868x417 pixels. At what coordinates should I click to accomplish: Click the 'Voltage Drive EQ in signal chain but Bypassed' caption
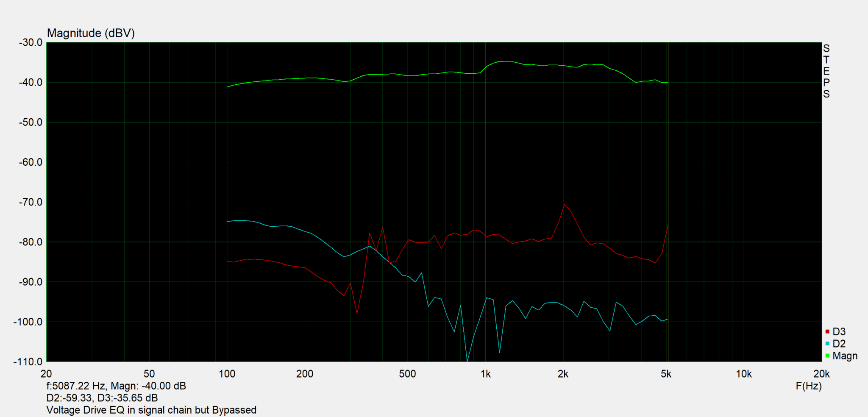(151, 410)
